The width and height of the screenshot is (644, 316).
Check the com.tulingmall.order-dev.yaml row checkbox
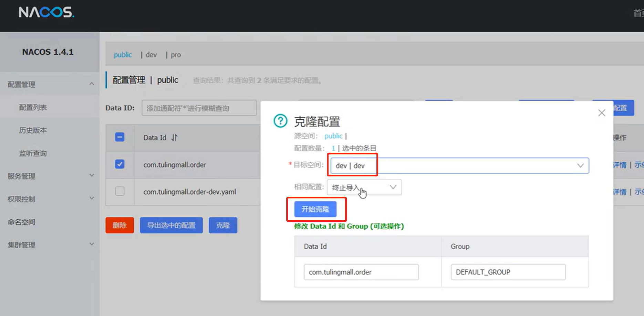120,191
